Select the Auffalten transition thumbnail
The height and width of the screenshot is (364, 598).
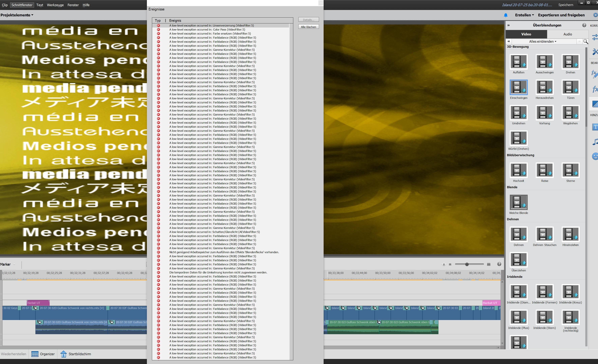[x=518, y=62]
